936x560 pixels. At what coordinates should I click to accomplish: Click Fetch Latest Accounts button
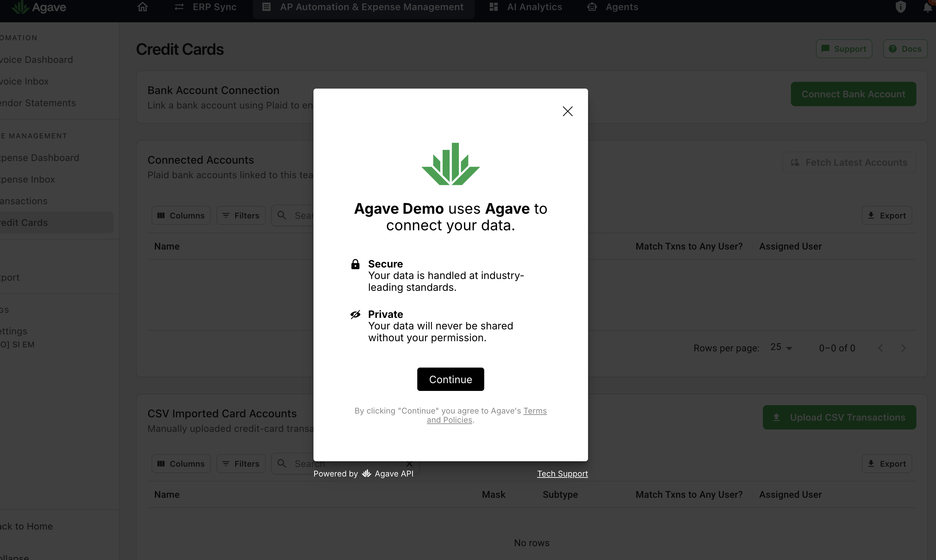(849, 162)
